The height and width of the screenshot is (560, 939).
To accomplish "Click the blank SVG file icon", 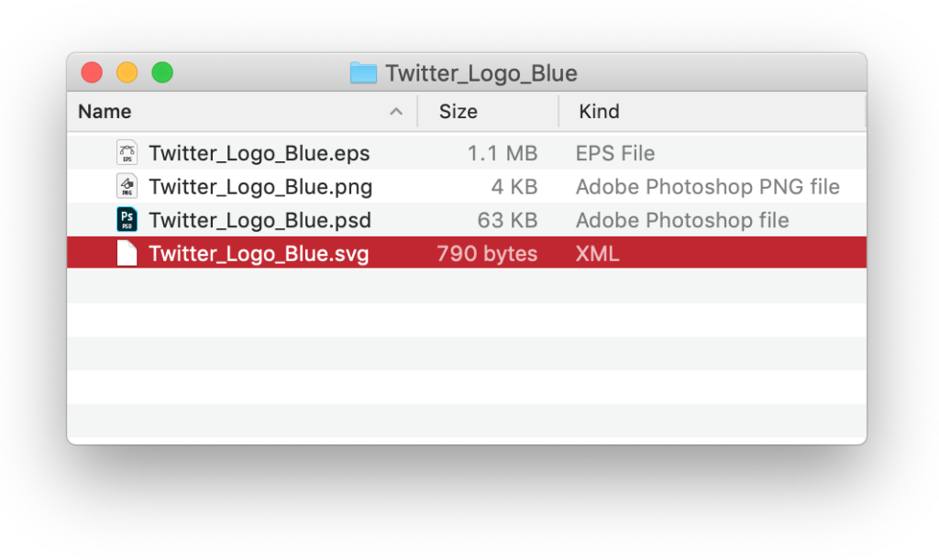I will (x=127, y=253).
